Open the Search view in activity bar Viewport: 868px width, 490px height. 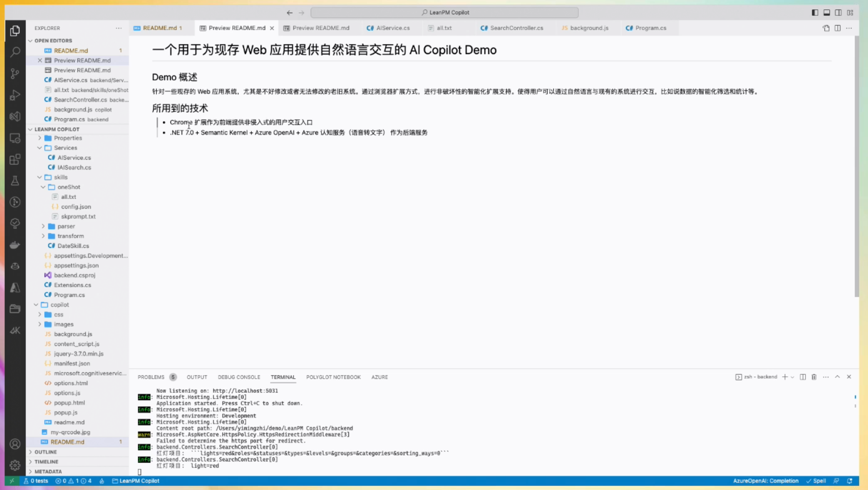click(x=15, y=52)
